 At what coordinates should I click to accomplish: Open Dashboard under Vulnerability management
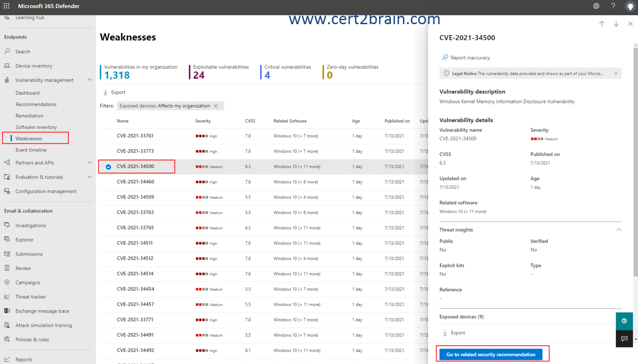pyautogui.click(x=28, y=93)
